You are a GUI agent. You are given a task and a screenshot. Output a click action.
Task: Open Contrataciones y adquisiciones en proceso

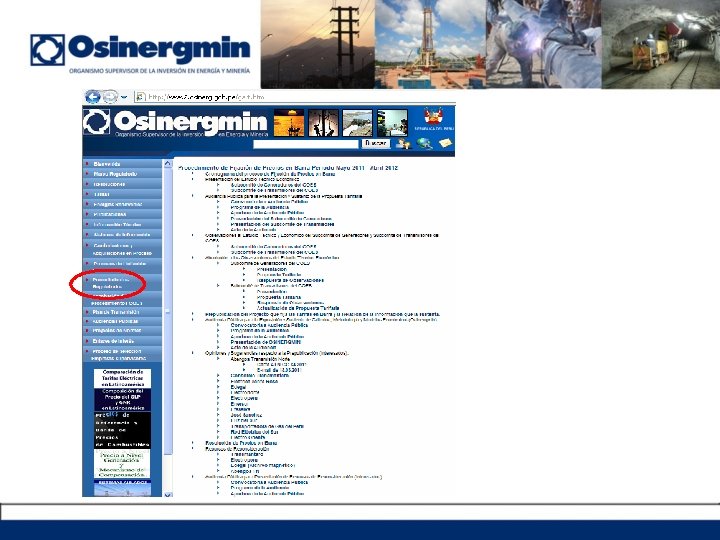coord(123,249)
